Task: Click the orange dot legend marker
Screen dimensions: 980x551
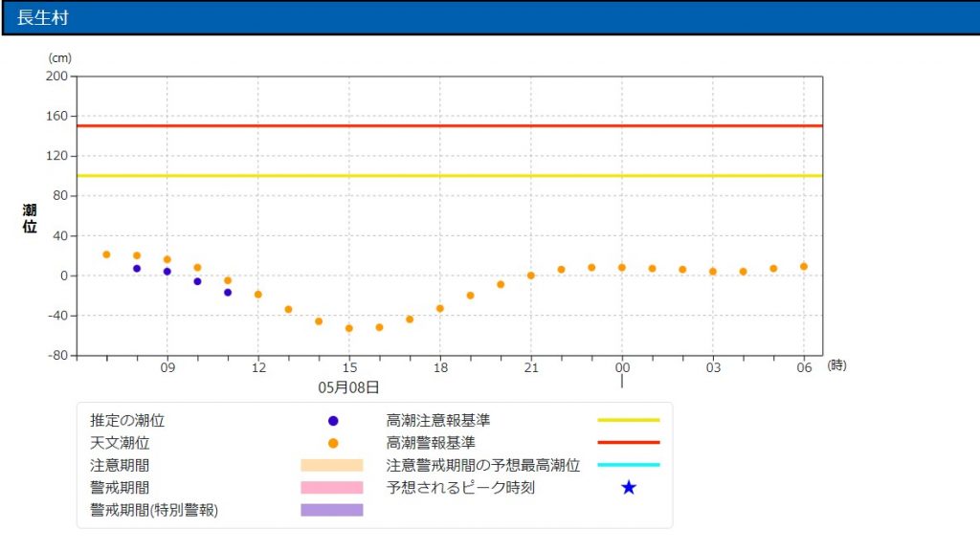Action: pyautogui.click(x=333, y=444)
